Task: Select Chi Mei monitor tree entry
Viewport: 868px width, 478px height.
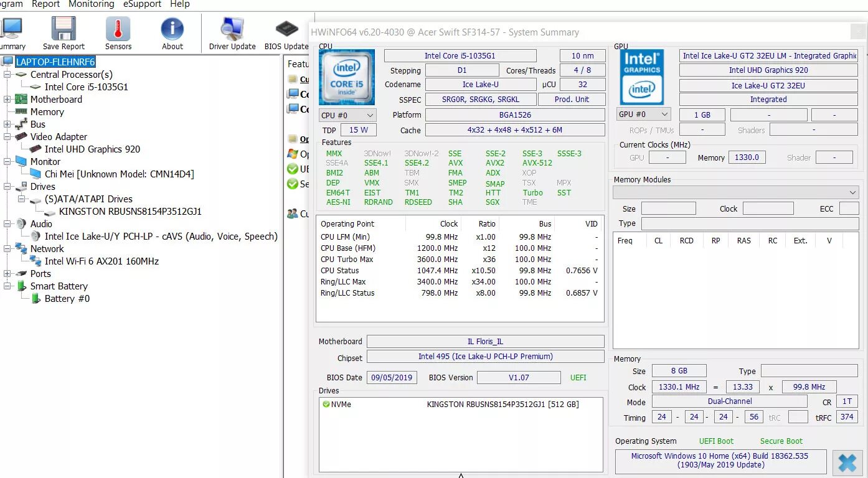Action: (119, 174)
